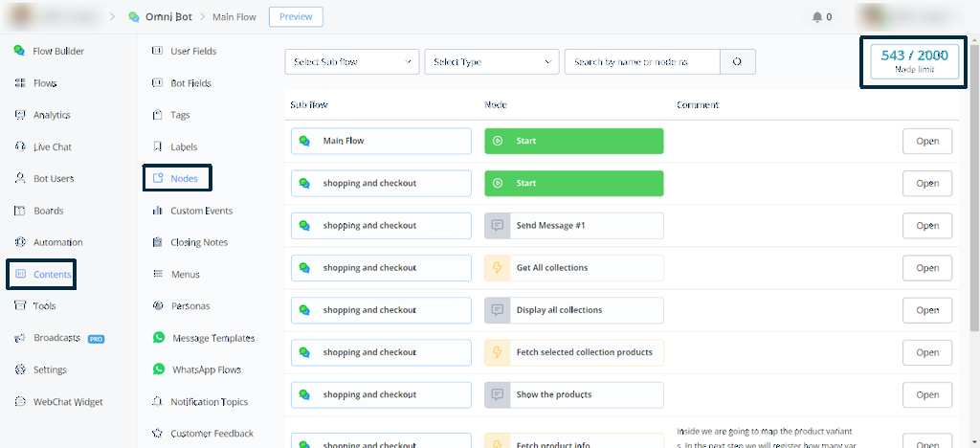Select Contents in the left sidebar
This screenshot has height=448, width=980.
tap(42, 275)
